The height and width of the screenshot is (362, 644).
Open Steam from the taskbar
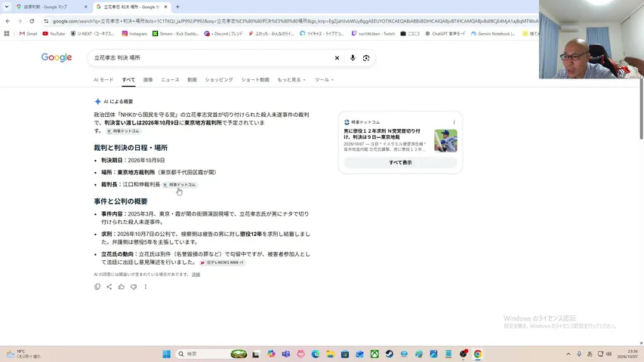[x=390, y=354]
